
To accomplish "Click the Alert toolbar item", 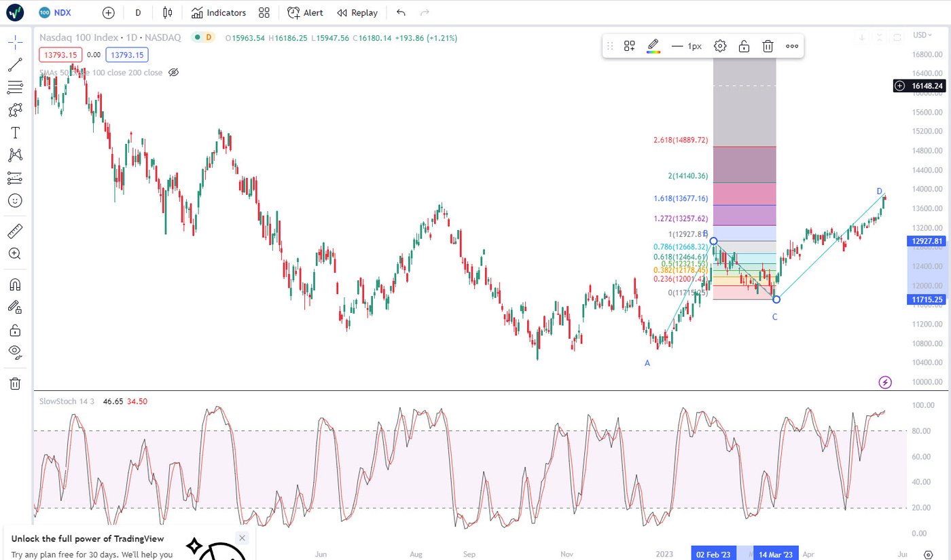I will click(x=305, y=13).
